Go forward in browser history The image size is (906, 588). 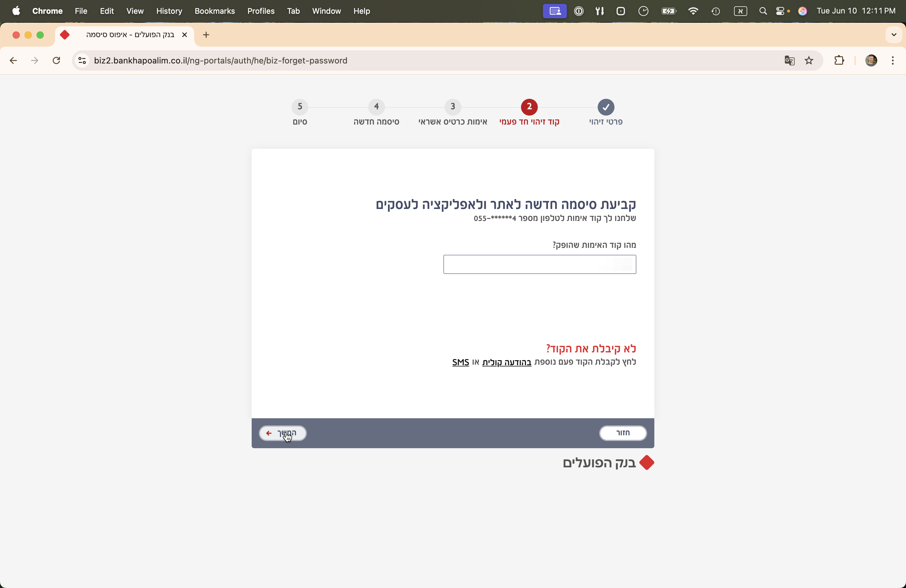35,60
